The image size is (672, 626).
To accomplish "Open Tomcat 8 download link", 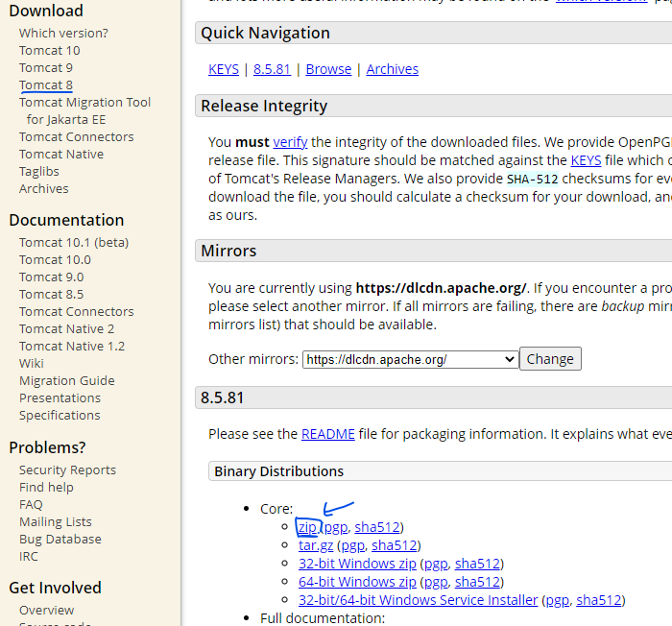I will coord(46,84).
